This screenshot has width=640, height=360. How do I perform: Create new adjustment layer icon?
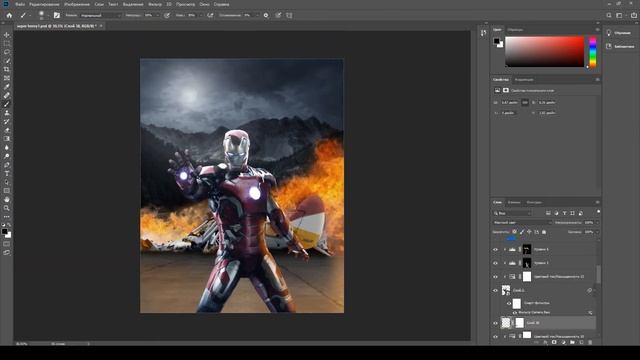pos(563,342)
